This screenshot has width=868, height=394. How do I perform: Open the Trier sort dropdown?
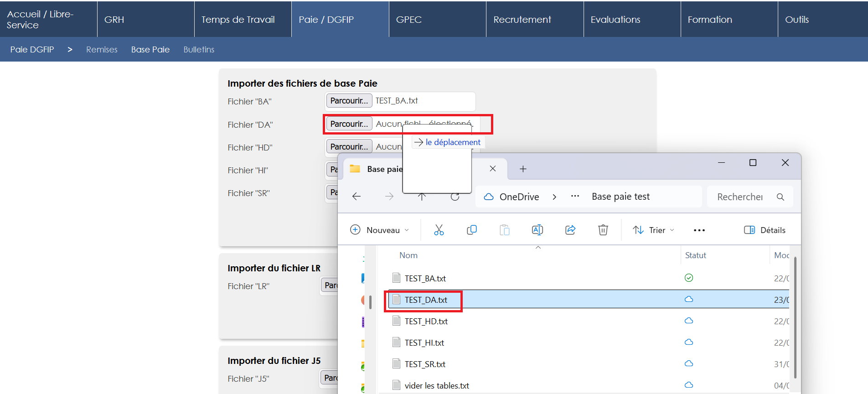[653, 230]
